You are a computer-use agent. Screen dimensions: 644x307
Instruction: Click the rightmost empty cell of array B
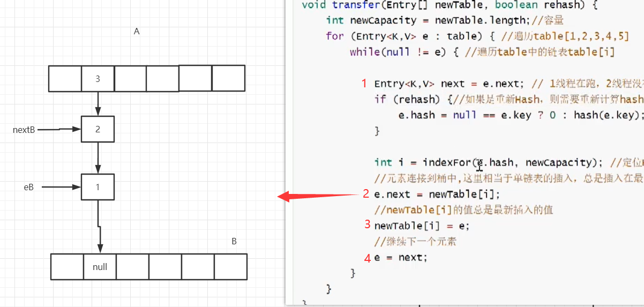(230, 267)
